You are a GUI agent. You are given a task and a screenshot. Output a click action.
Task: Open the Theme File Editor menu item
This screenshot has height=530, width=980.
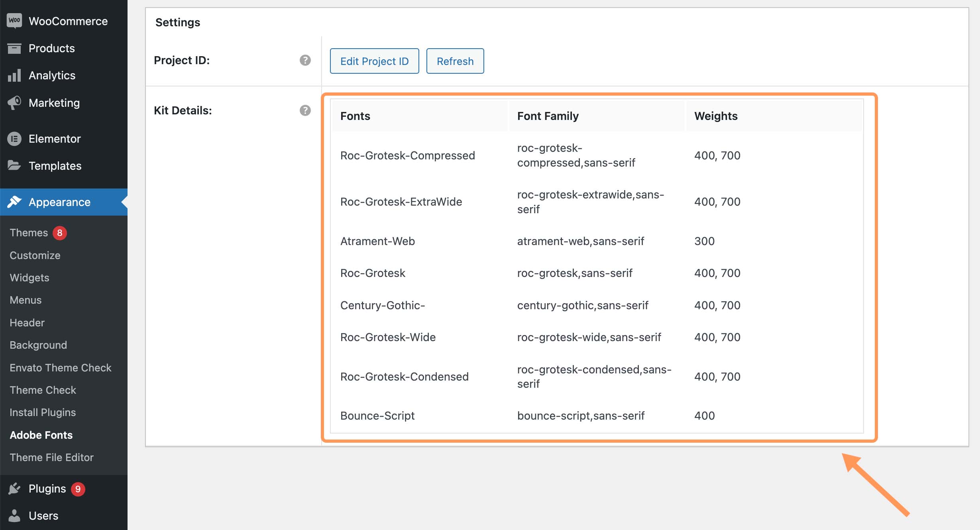(x=52, y=457)
